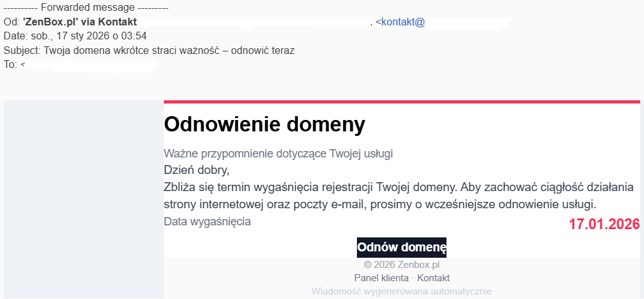
Task: Click the Ważne przypomnienie subtitle text
Action: [278, 154]
